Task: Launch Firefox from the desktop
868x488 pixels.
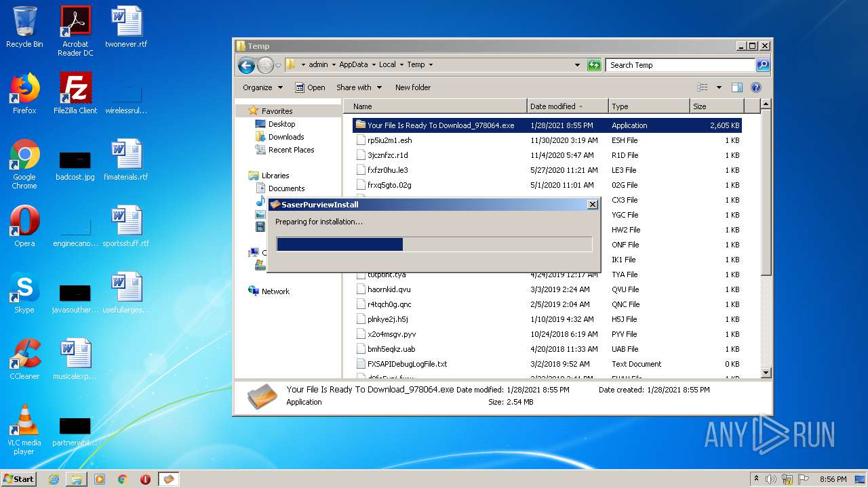Action: (24, 94)
